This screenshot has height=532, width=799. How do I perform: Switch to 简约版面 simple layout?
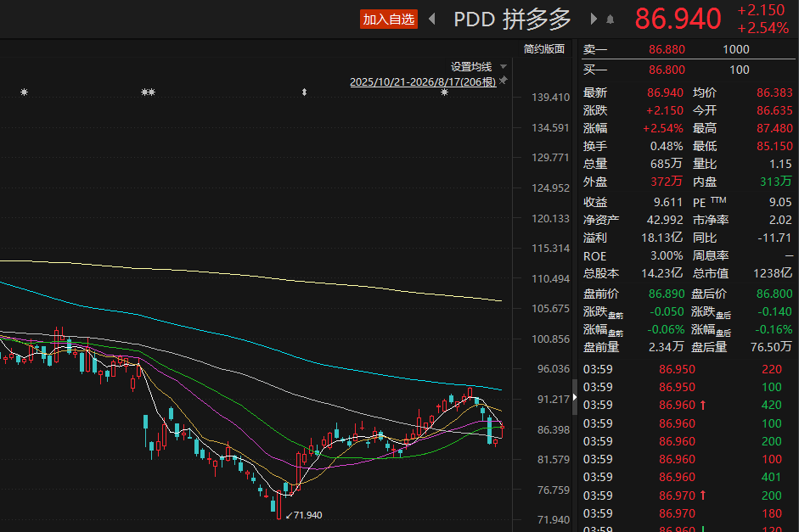click(543, 49)
